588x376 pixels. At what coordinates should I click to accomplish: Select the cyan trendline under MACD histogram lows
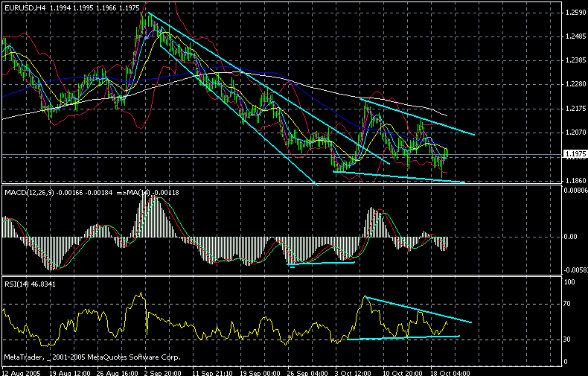(321, 264)
